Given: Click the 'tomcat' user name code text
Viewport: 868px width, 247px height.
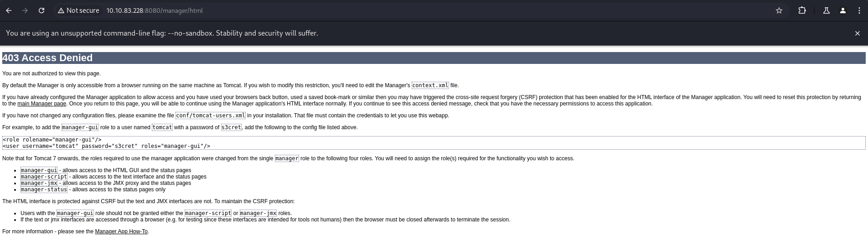Looking at the screenshot, I should click(x=162, y=127).
